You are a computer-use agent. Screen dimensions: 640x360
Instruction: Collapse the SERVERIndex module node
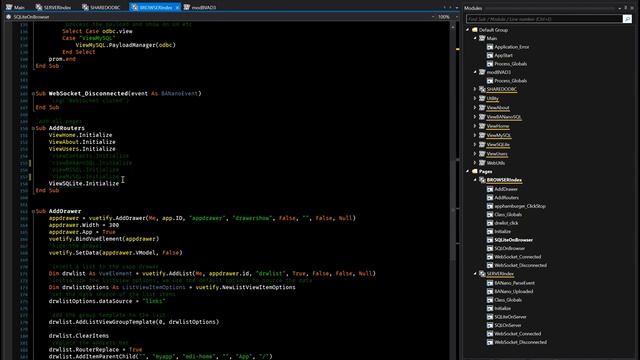(x=475, y=274)
